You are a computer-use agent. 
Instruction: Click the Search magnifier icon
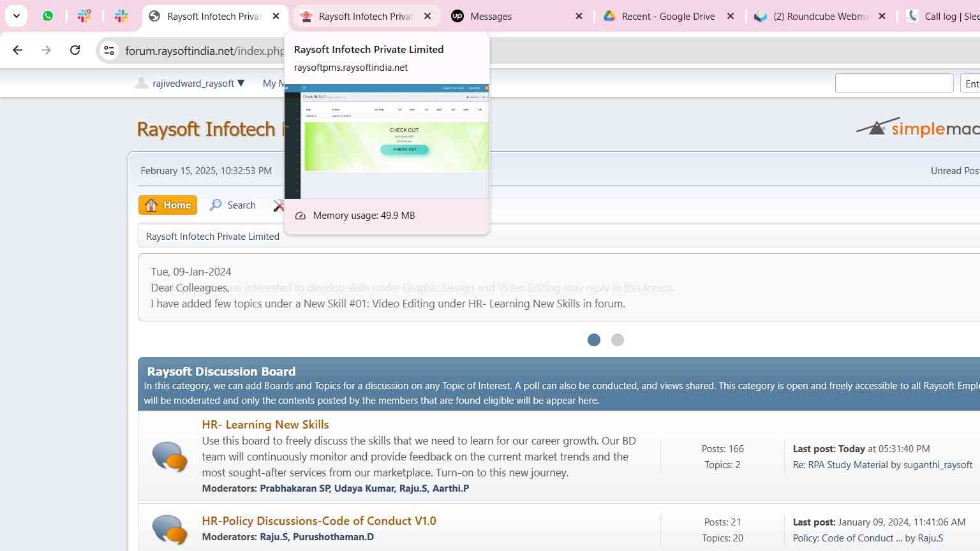[x=216, y=205]
